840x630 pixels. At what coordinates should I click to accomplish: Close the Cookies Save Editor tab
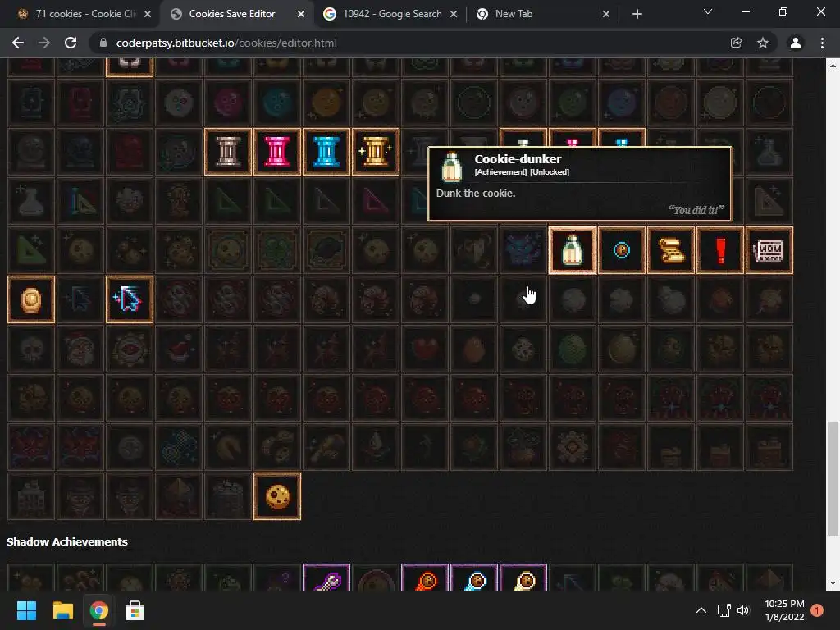click(x=301, y=14)
